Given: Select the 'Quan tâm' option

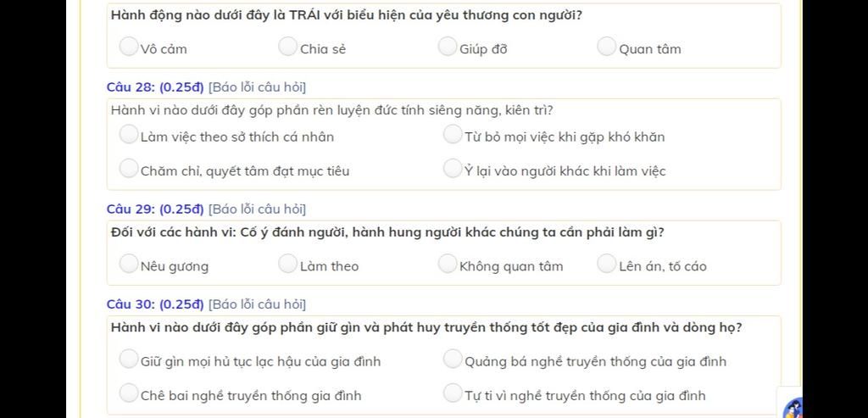Looking at the screenshot, I should [x=607, y=47].
